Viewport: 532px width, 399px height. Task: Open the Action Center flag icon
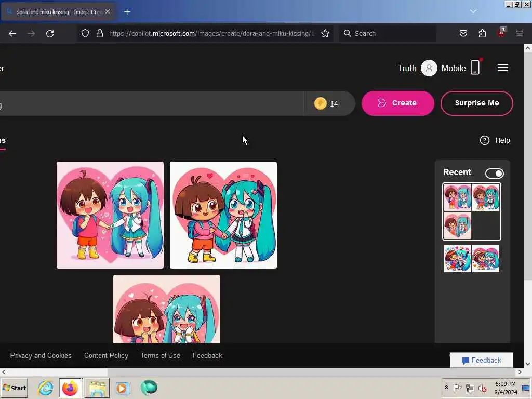tap(457, 388)
